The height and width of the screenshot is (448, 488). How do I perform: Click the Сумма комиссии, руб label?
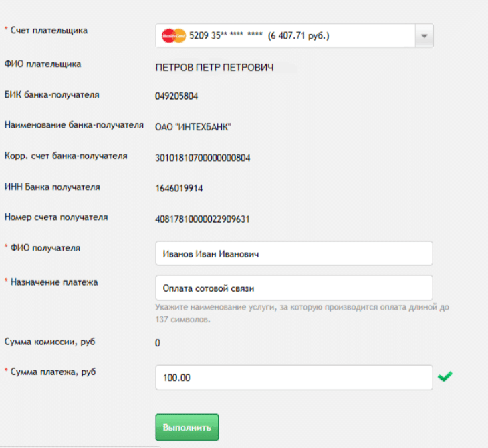point(50,342)
